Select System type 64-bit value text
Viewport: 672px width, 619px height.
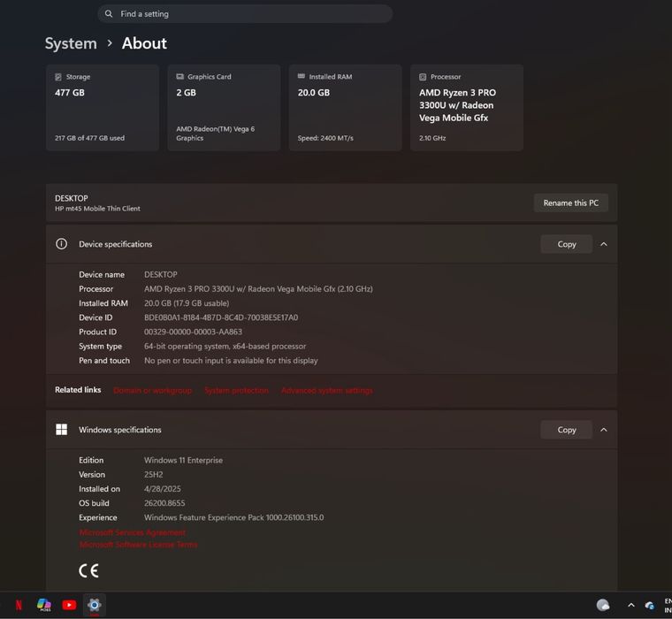coord(225,346)
